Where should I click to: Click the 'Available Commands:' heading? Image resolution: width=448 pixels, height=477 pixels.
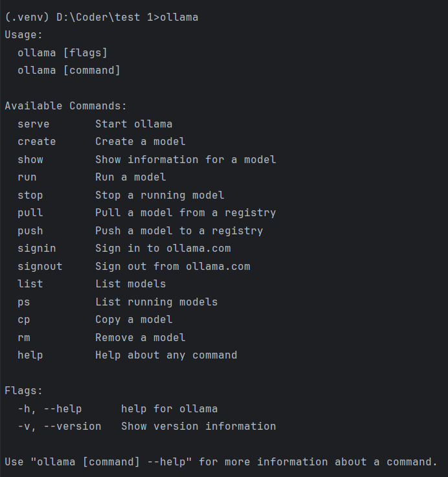point(66,105)
